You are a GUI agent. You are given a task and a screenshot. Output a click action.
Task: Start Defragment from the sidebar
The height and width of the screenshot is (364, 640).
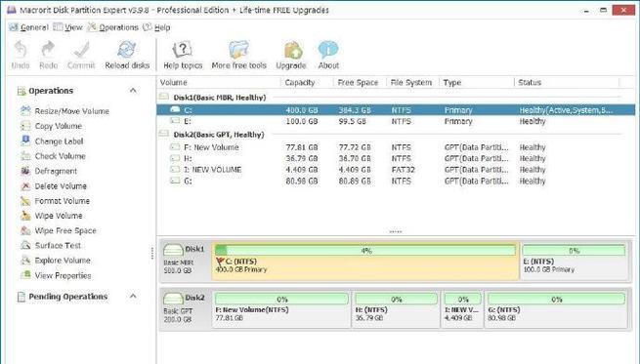(49, 171)
